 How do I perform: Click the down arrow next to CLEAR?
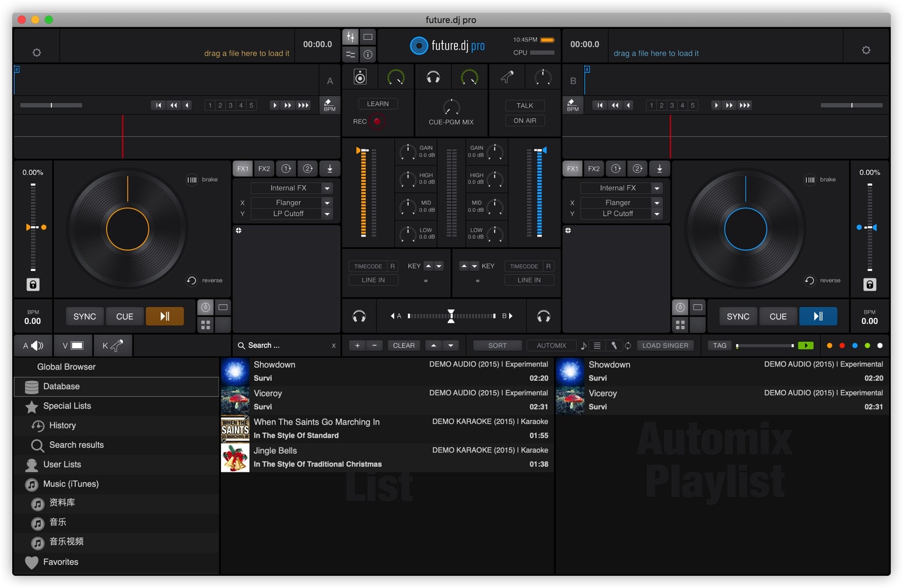point(450,345)
